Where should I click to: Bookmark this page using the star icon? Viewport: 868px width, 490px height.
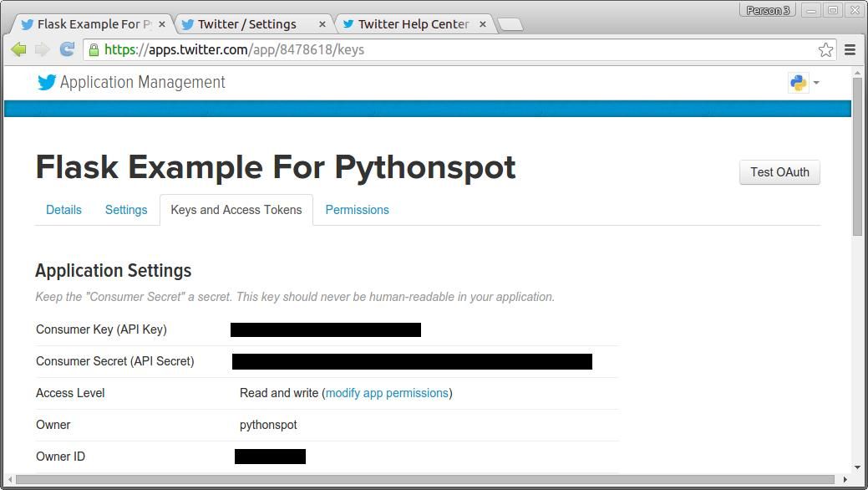(x=825, y=50)
